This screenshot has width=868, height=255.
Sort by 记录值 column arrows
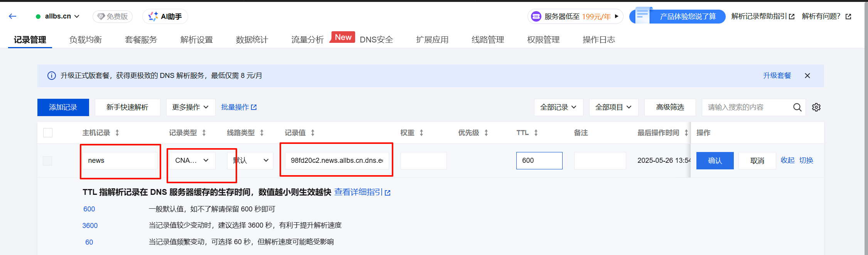pyautogui.click(x=313, y=133)
